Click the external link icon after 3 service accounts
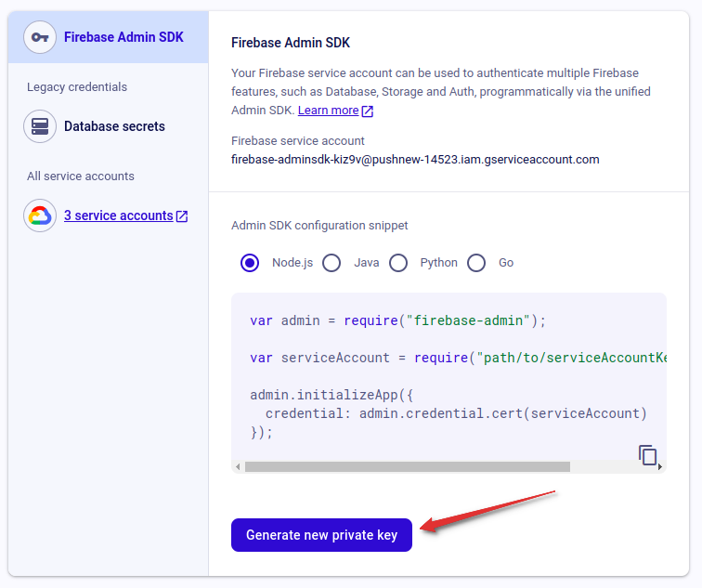The width and height of the screenshot is (702, 588). pyautogui.click(x=182, y=216)
